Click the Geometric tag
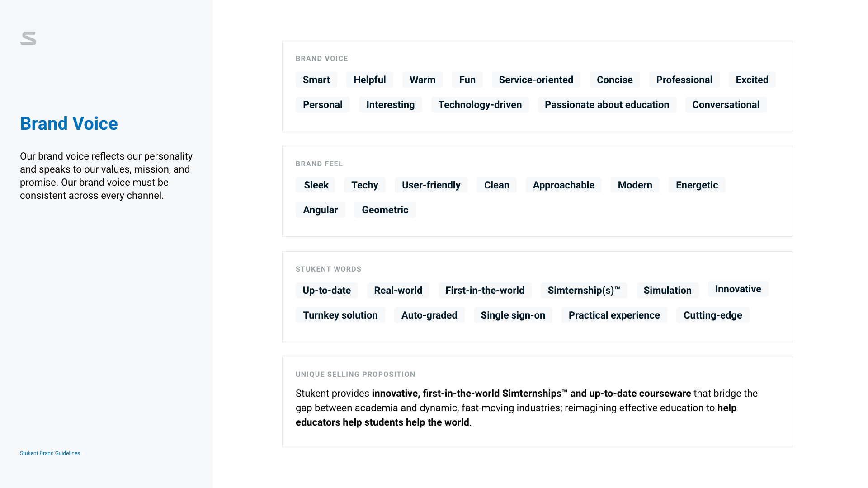This screenshot has width=868, height=488. coord(385,210)
